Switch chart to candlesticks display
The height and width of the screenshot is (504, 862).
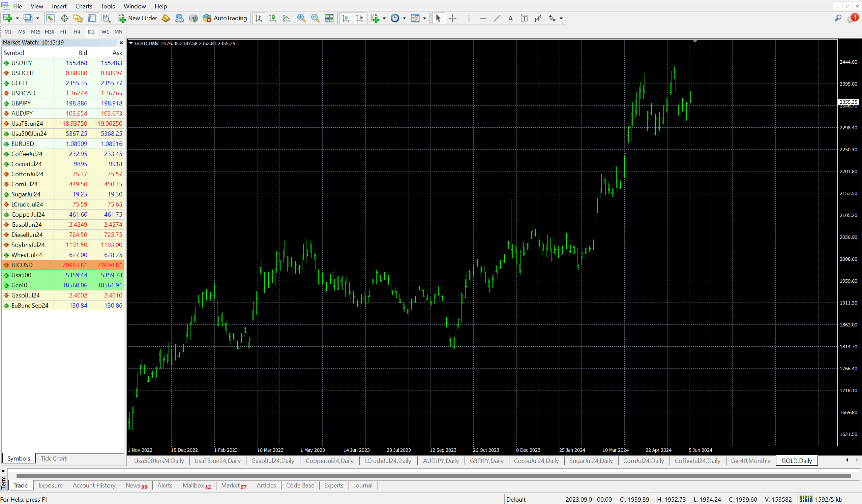272,18
